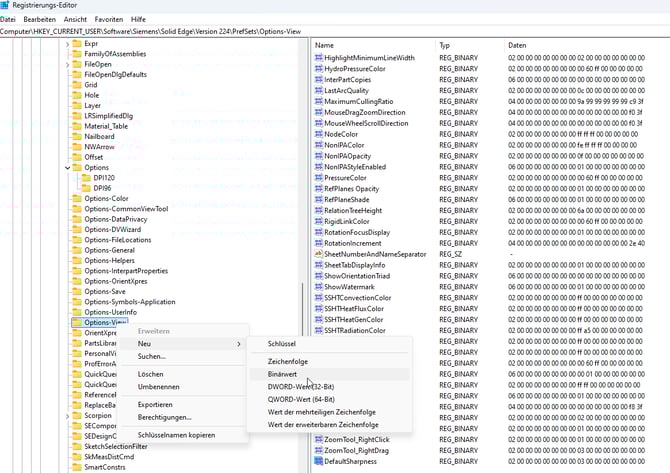Click the string icon of SheetNumberAndNameSeparator
Screen dimensions: 670x473
pos(318,254)
